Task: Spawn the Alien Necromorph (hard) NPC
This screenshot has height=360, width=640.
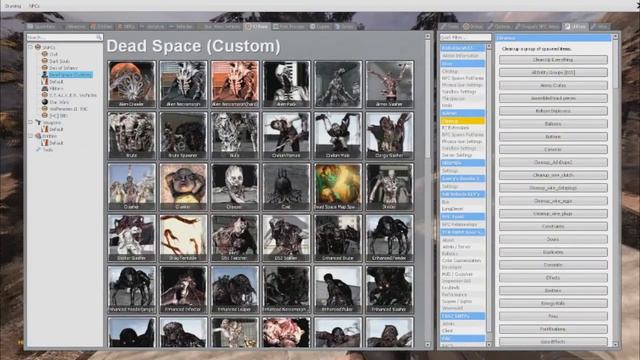Action: [x=235, y=84]
